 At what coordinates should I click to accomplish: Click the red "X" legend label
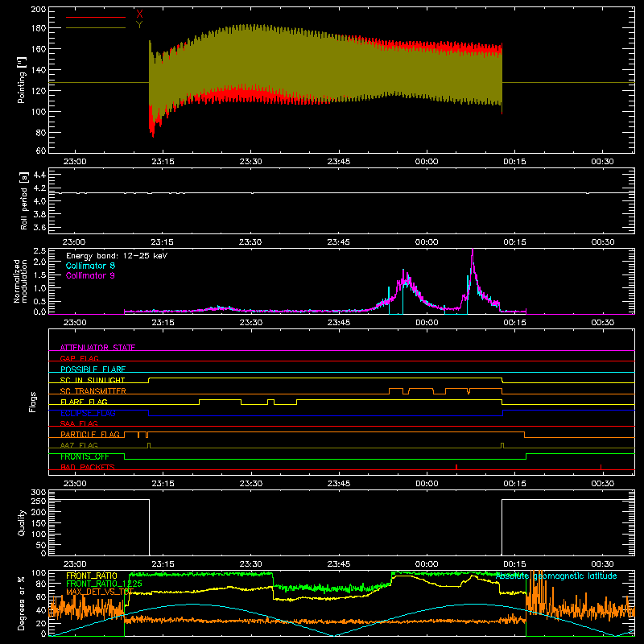[139, 14]
